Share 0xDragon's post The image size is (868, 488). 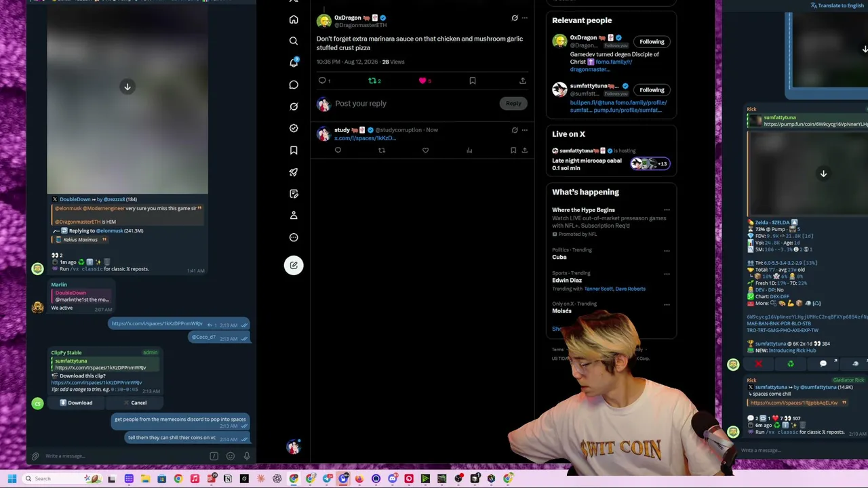coord(523,81)
